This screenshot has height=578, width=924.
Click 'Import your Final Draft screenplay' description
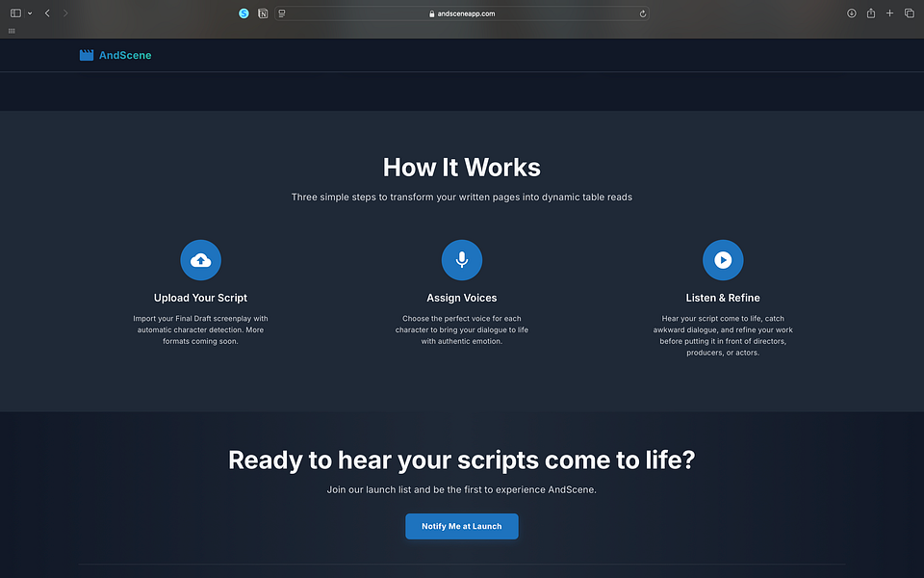coord(200,329)
